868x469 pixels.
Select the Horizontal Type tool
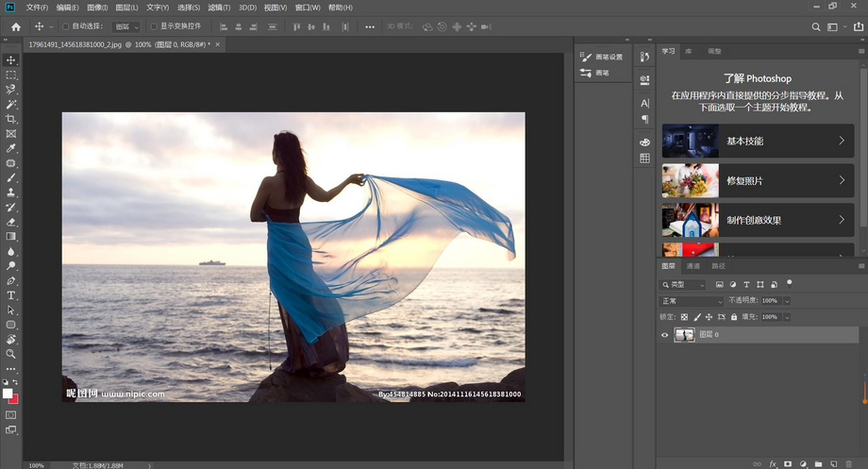point(11,295)
